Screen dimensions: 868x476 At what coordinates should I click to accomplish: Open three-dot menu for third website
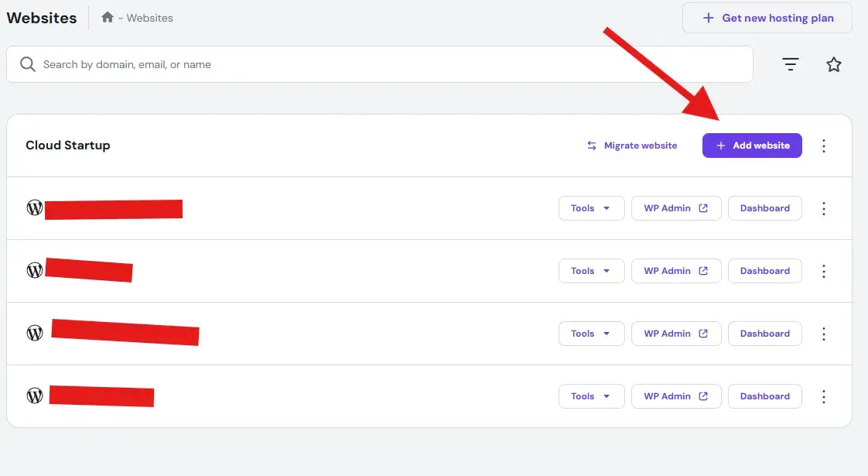[824, 334]
